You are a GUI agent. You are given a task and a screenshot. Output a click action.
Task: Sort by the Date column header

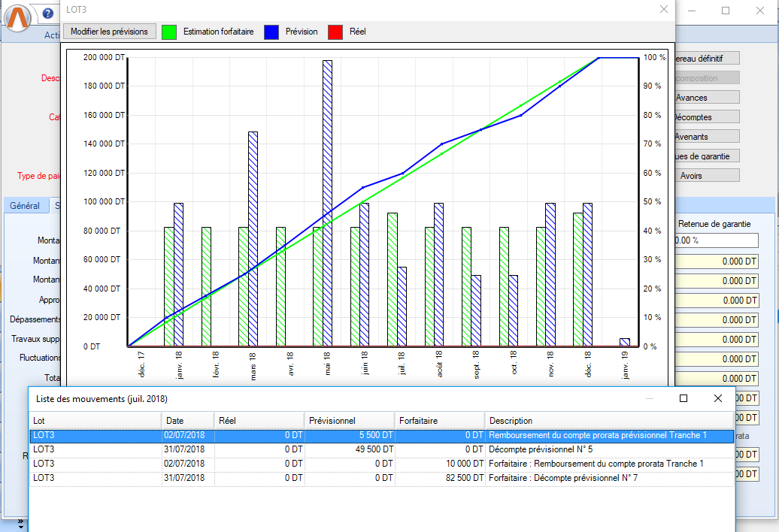[187, 421]
